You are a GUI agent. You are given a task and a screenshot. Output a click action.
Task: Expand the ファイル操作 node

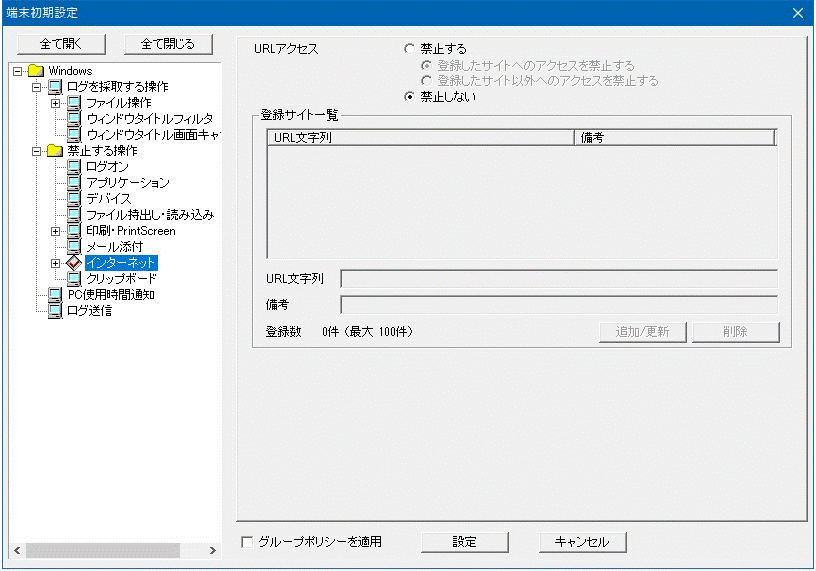tap(56, 104)
